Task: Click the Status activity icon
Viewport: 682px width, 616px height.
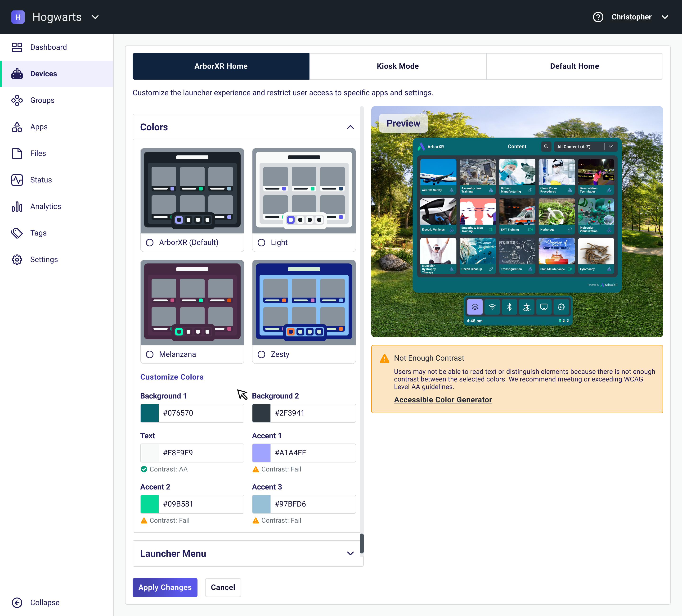Action: point(17,180)
